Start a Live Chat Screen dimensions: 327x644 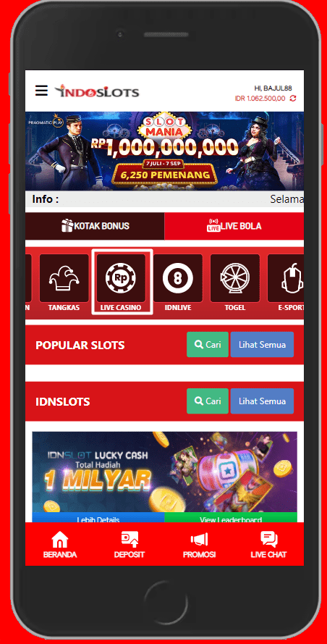tap(268, 544)
